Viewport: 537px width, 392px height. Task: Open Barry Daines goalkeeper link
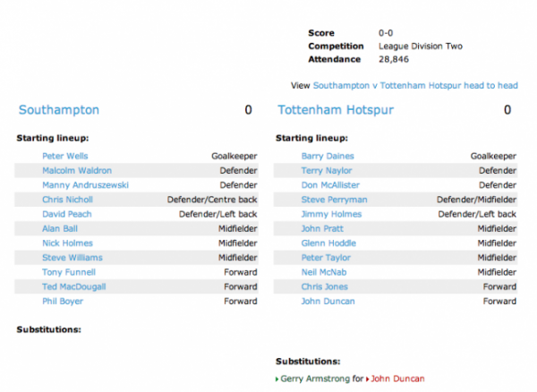(328, 156)
